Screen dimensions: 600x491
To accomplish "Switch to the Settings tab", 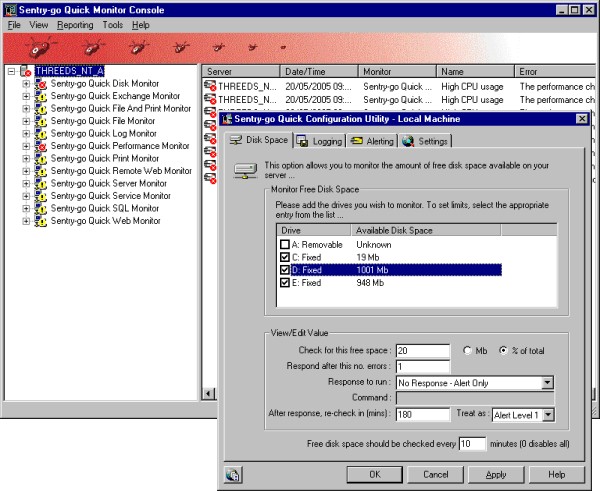I will (x=426, y=141).
